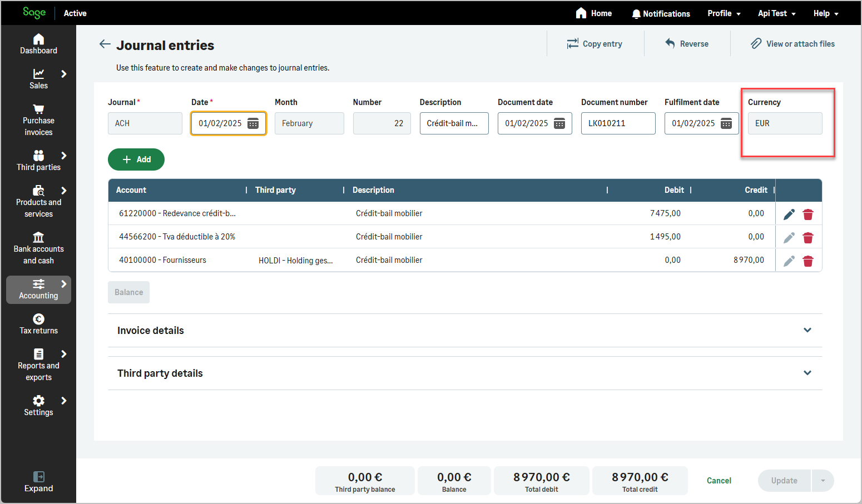Delete the 40100000 Fournisseurs line
862x504 pixels.
(808, 261)
